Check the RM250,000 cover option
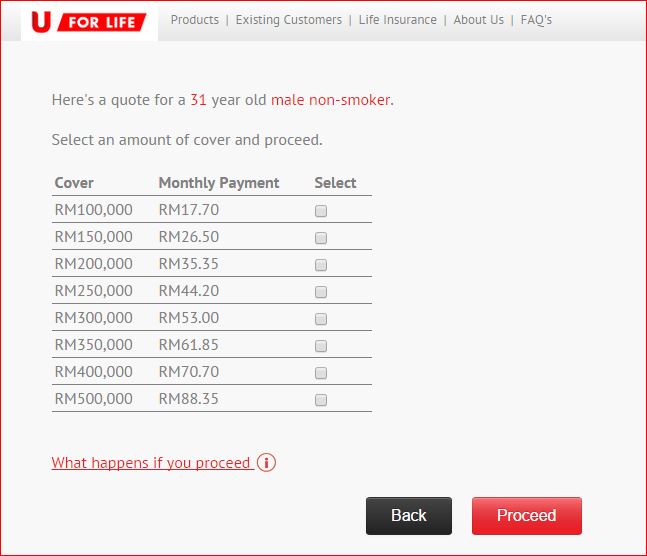Viewport: 647px width, 556px height. tap(321, 292)
